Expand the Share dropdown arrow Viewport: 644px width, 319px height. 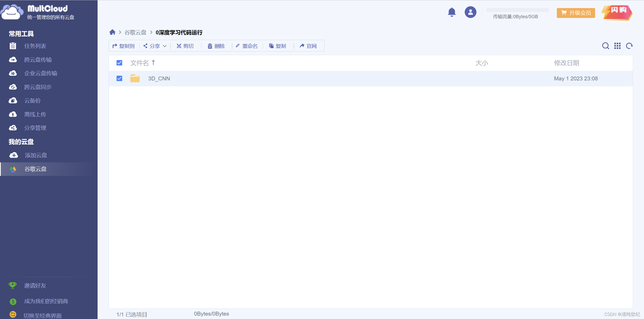pyautogui.click(x=165, y=46)
